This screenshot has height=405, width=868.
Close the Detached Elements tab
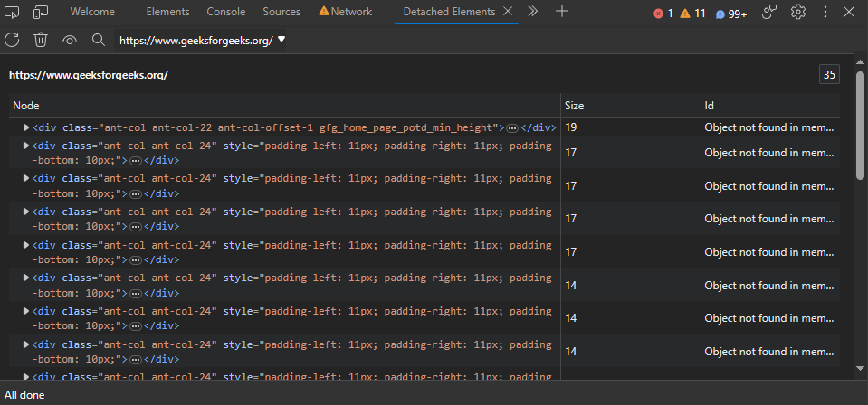pos(508,12)
